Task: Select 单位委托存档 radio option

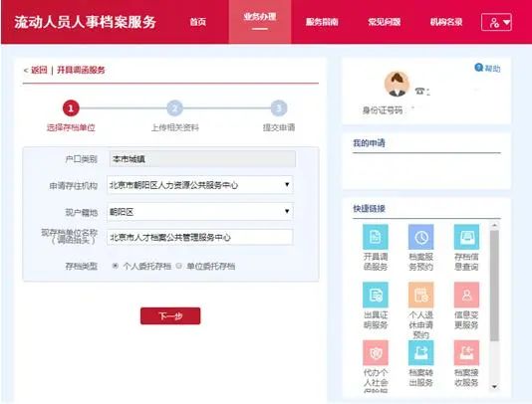Action: (178, 266)
